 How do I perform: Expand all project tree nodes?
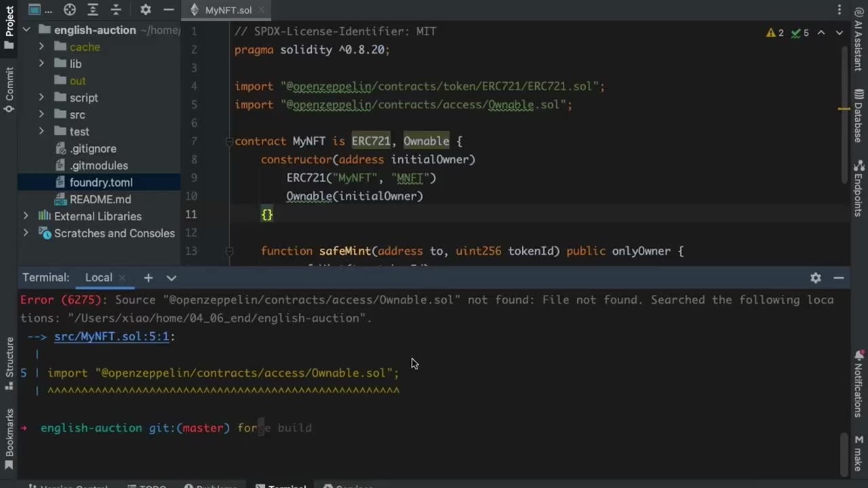[x=93, y=9]
